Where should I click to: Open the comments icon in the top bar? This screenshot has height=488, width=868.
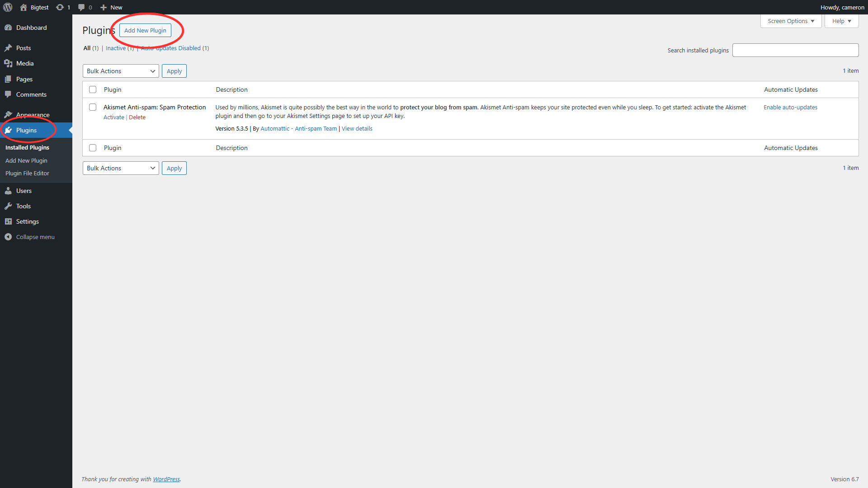tap(81, 7)
